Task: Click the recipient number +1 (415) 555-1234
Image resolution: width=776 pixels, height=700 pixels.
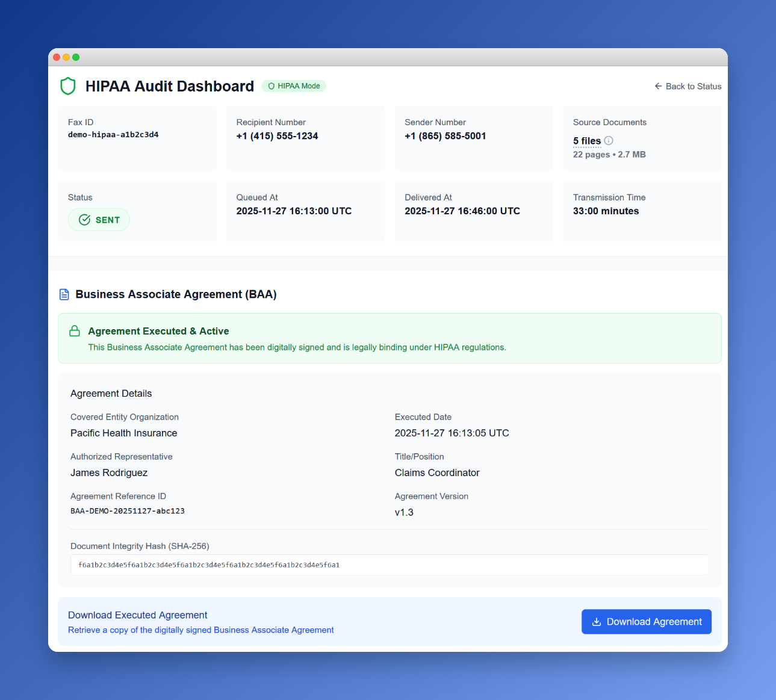Action: [277, 136]
